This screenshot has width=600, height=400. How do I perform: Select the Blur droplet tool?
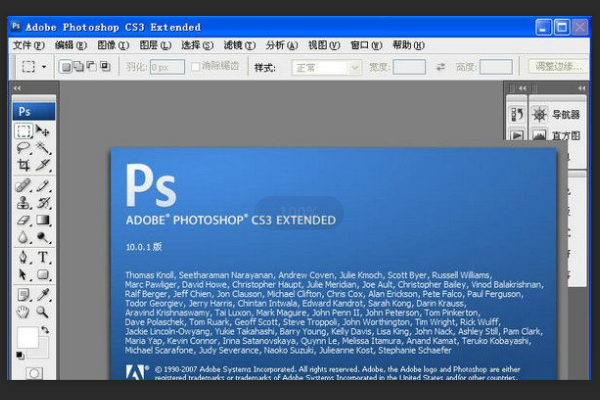tap(23, 237)
